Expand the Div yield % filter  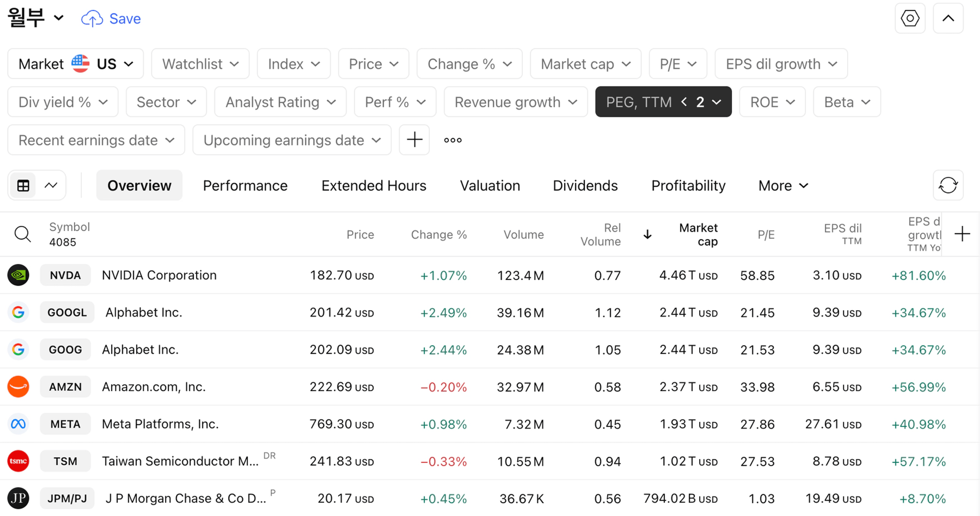(x=63, y=102)
